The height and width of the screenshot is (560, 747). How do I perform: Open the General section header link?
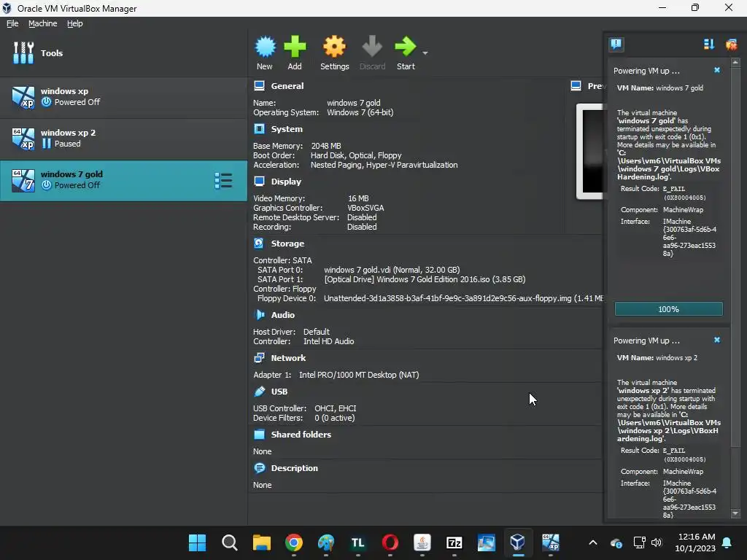[287, 86]
